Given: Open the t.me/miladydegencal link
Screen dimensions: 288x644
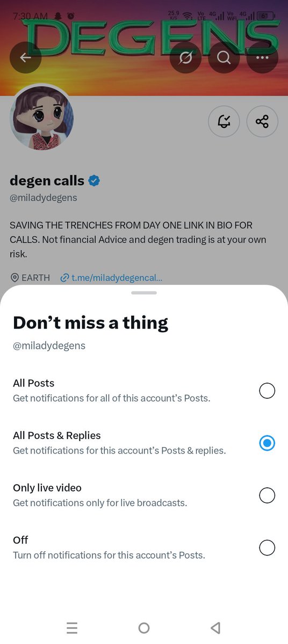Looking at the screenshot, I should coord(112,277).
